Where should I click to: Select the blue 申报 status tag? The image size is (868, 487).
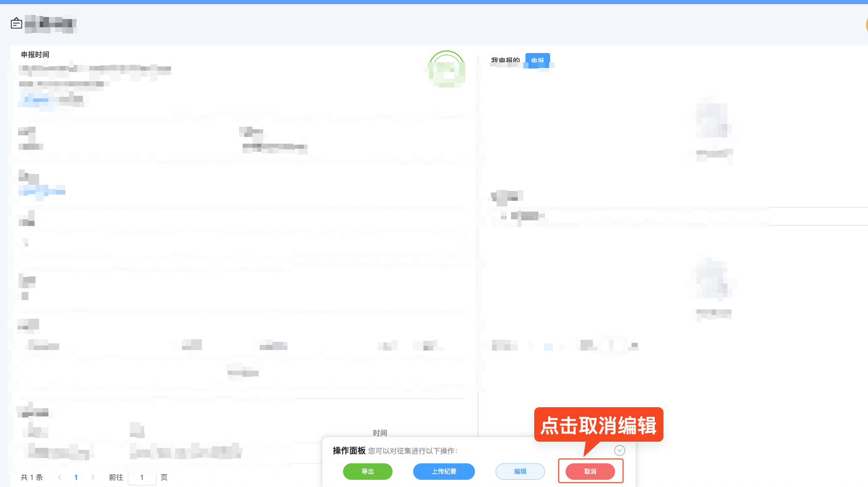click(537, 61)
